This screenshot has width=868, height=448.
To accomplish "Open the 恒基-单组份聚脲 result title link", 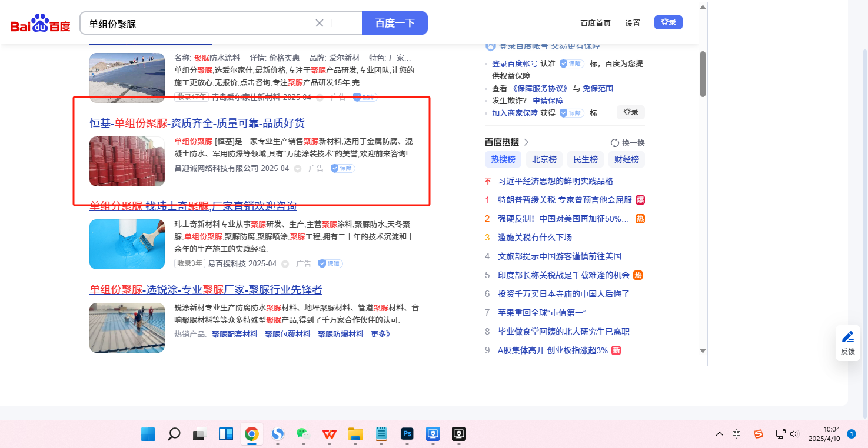I will tap(197, 123).
